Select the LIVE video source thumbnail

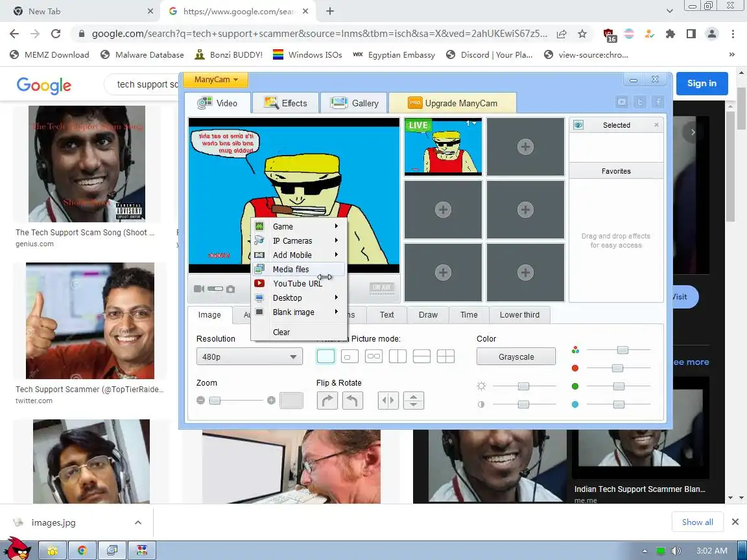pyautogui.click(x=443, y=146)
